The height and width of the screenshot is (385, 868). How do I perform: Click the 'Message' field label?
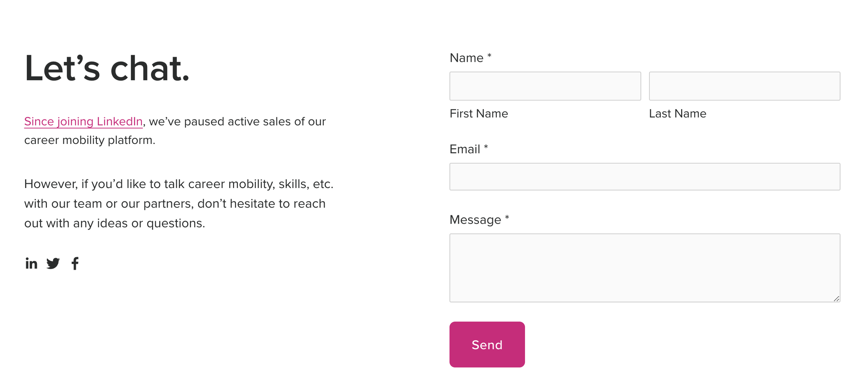tap(475, 220)
